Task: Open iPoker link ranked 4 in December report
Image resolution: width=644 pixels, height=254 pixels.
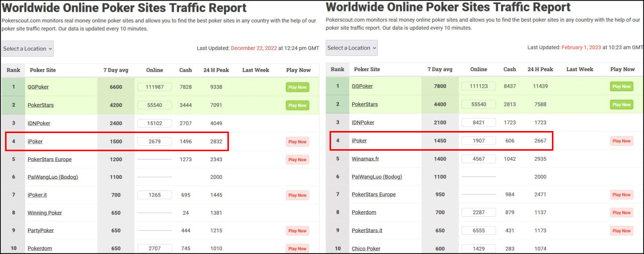Action: coord(35,142)
